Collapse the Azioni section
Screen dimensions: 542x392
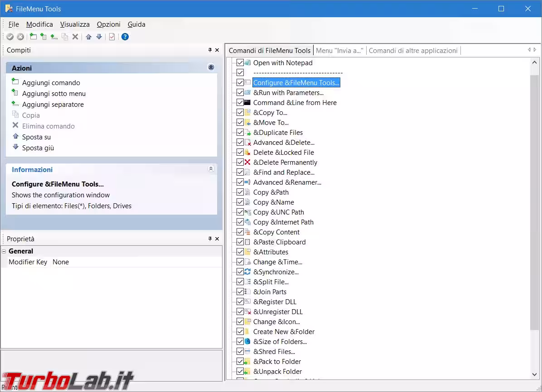pyautogui.click(x=211, y=67)
